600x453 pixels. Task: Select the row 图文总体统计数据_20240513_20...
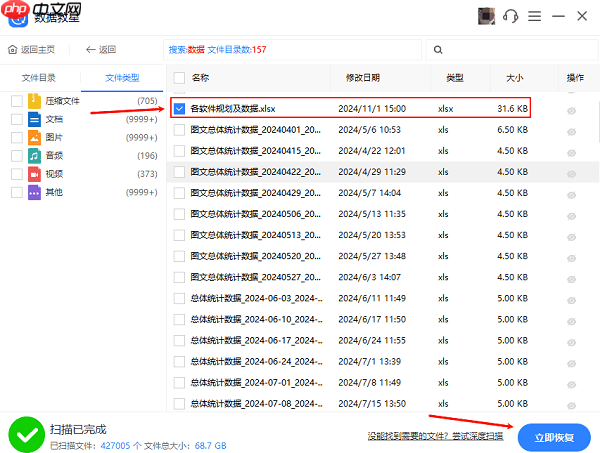point(383,235)
